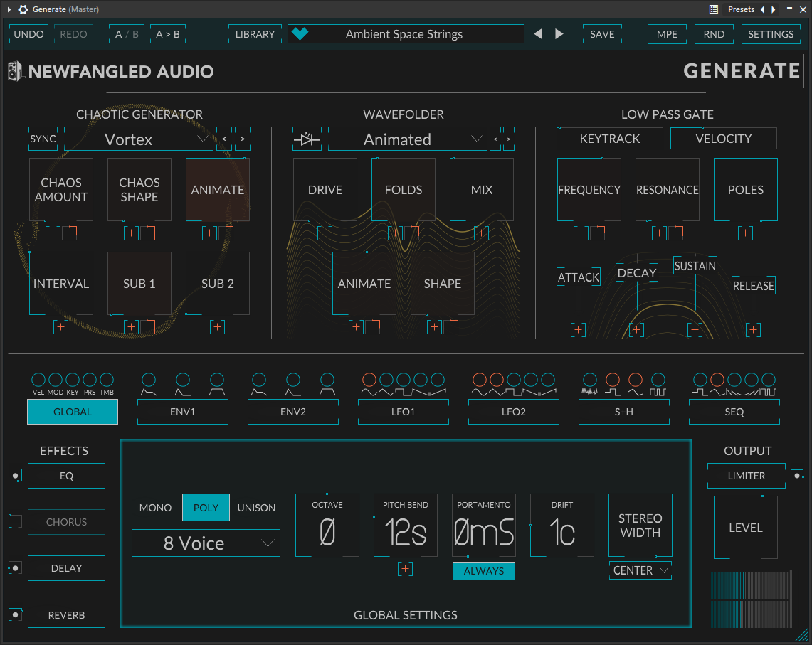
Task: Switch to SEQ tab
Action: (x=734, y=412)
